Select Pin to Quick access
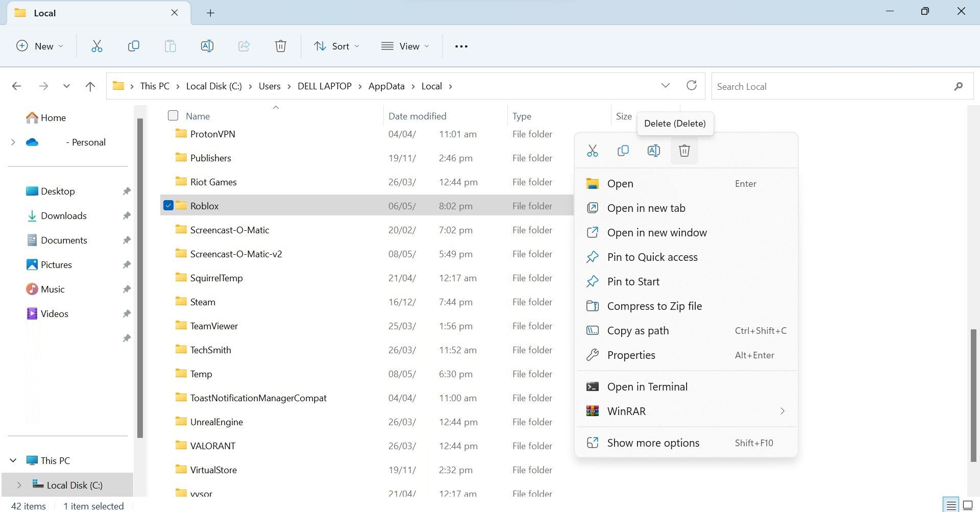Image resolution: width=980 pixels, height=512 pixels. tap(687, 257)
